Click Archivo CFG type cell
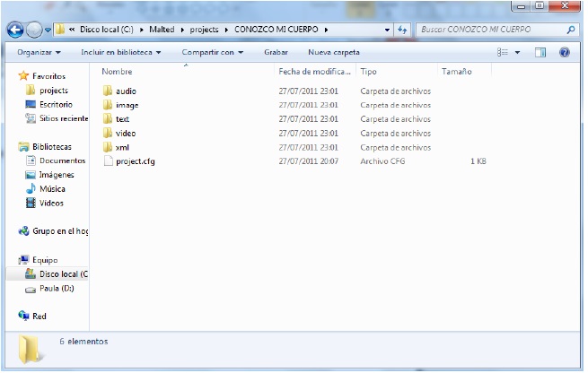Viewport: 588px width, 373px height. click(382, 161)
